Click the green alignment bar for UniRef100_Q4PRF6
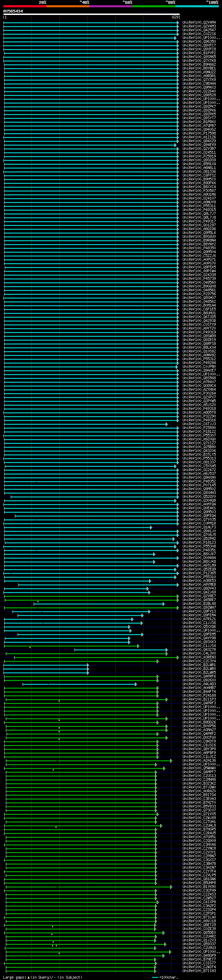Image resolution: width=222 pixels, height=980 pixels. pos(81,676)
